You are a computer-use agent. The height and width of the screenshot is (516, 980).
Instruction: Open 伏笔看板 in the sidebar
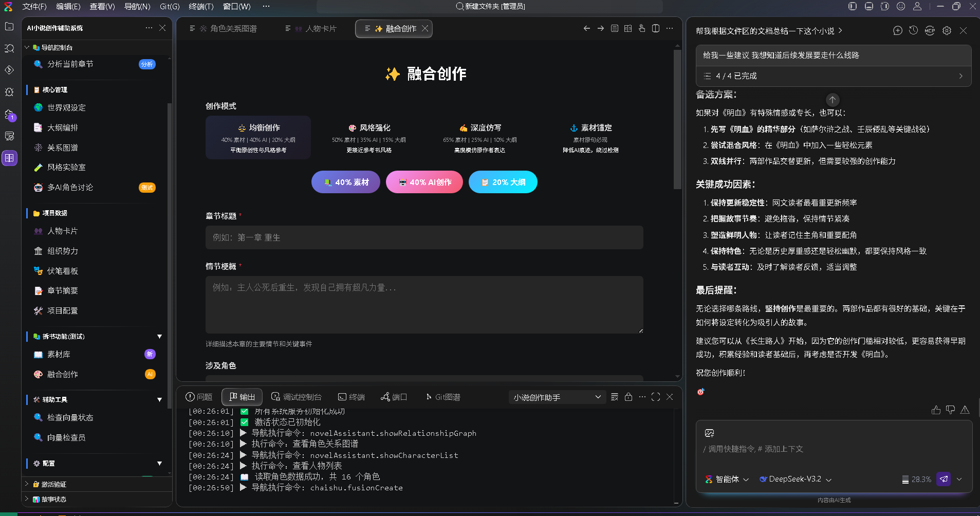[63, 271]
